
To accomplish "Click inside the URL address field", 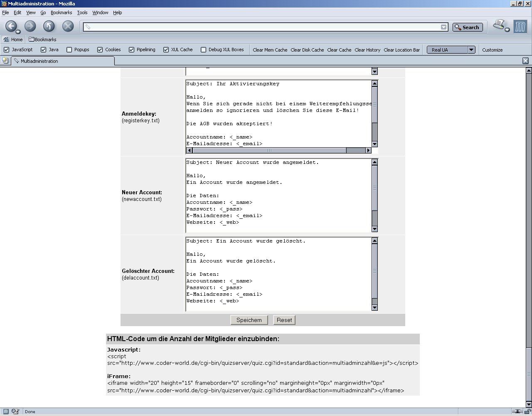I will 265,27.
